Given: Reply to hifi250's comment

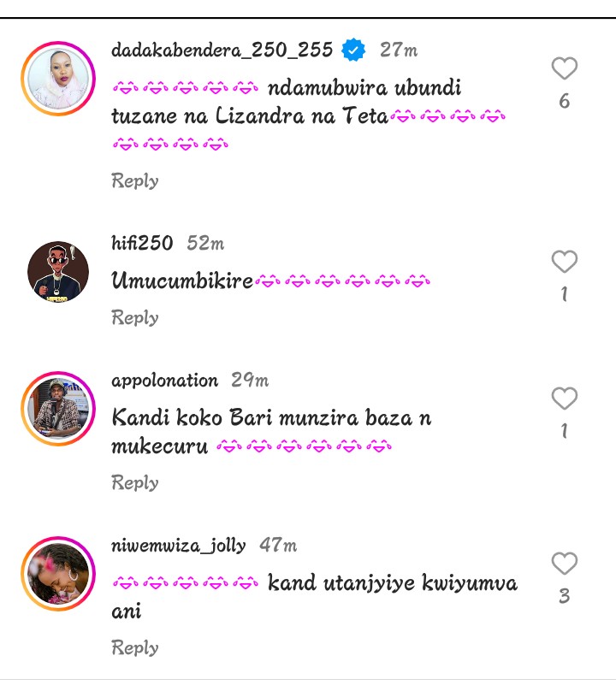Looking at the screenshot, I should [135, 317].
